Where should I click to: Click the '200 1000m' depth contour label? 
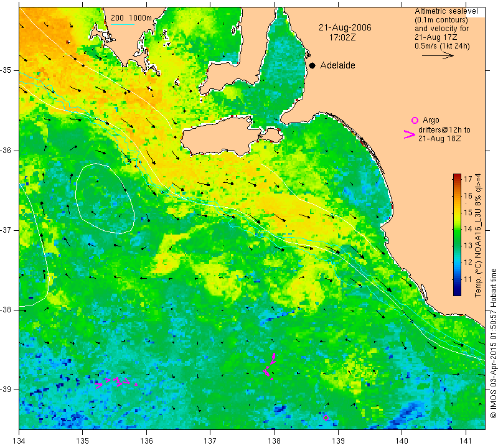point(131,18)
